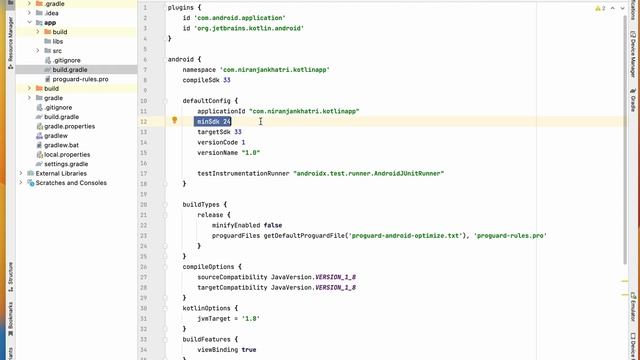Viewport: 640px width, 360px height.
Task: Click the applicationId string value
Action: (304, 111)
